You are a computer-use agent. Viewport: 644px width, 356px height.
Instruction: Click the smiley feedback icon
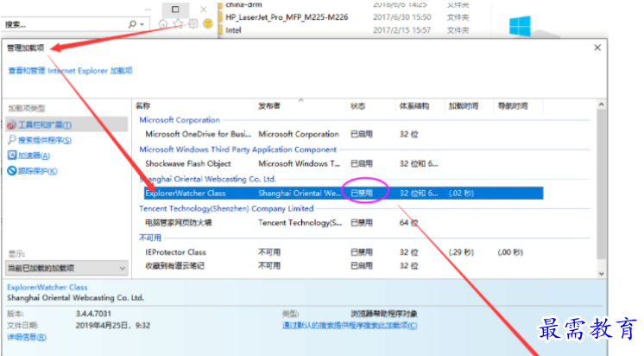pos(208,23)
